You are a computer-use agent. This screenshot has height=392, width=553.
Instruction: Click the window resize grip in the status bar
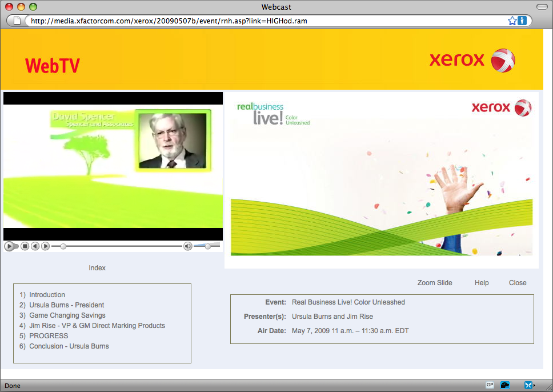(548, 387)
